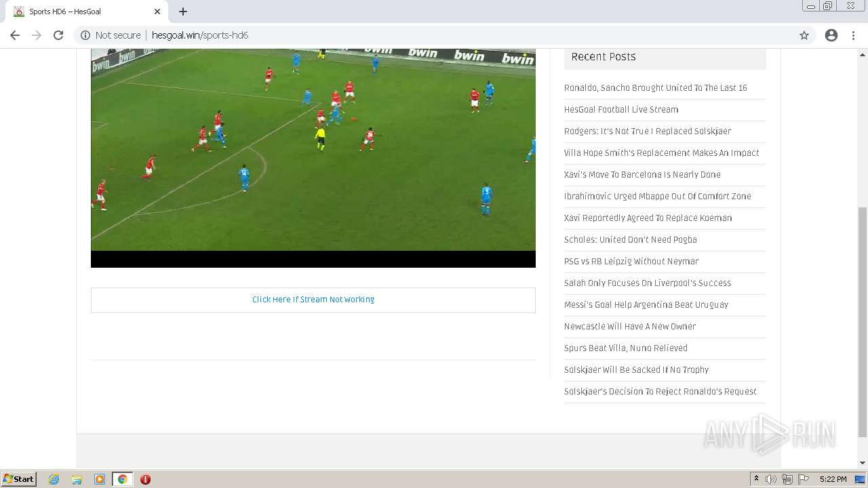Click the football stream video player

click(x=313, y=158)
